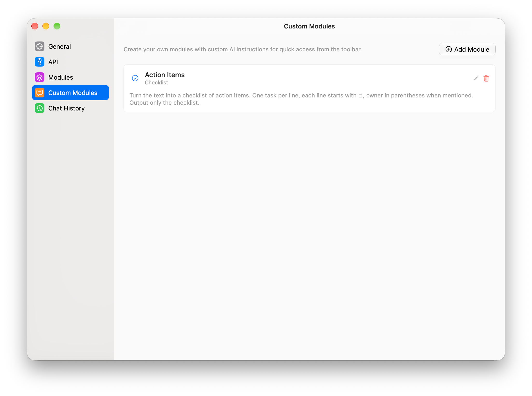Click the 'Create your own modules' description
This screenshot has width=532, height=396.
(x=243, y=49)
